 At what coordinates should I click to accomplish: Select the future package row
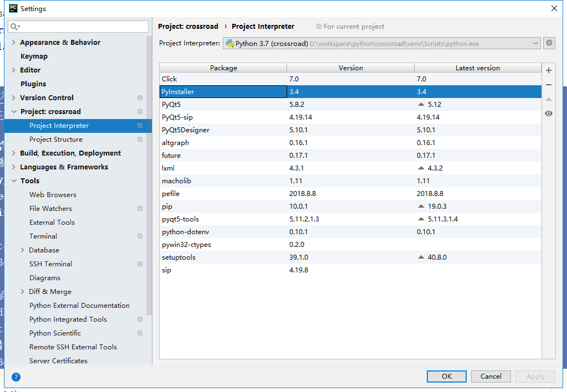click(350, 156)
